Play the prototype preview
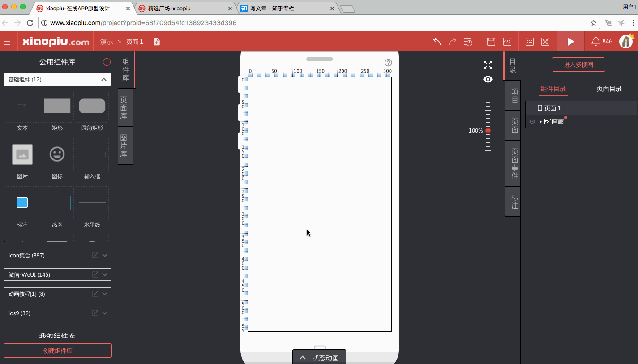This screenshot has height=364, width=638. 570,42
